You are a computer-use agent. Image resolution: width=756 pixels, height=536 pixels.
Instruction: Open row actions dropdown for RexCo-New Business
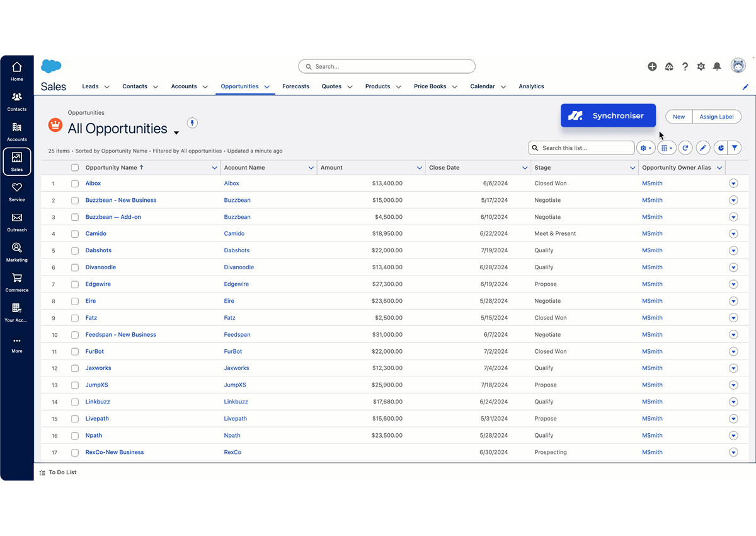[x=733, y=452]
